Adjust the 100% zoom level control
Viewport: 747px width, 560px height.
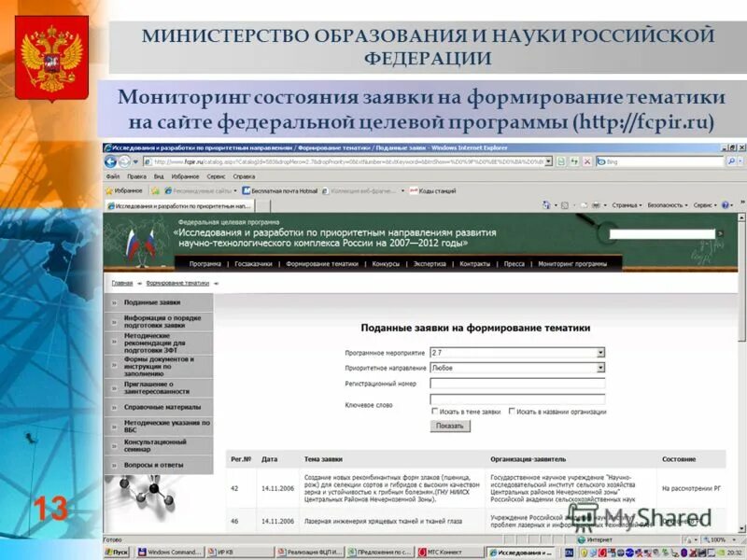tap(719, 539)
